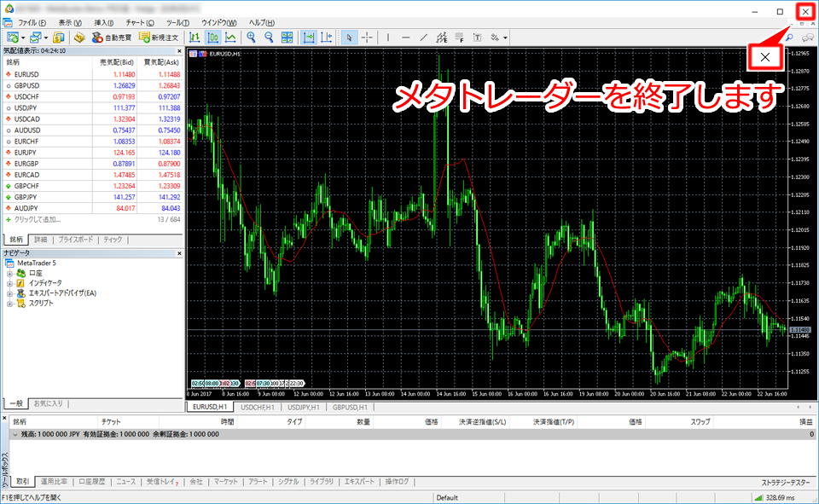Image resolution: width=819 pixels, height=504 pixels.
Task: Toggle 自動売買 (Algo Trading) on
Action: pyautogui.click(x=112, y=38)
